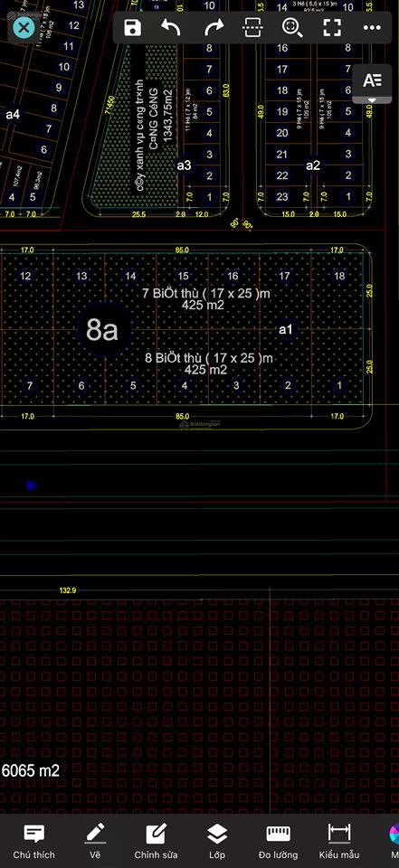Tap the 25.5 dimension under the green area
Viewport: 399px width, 868px height.
pos(138,214)
